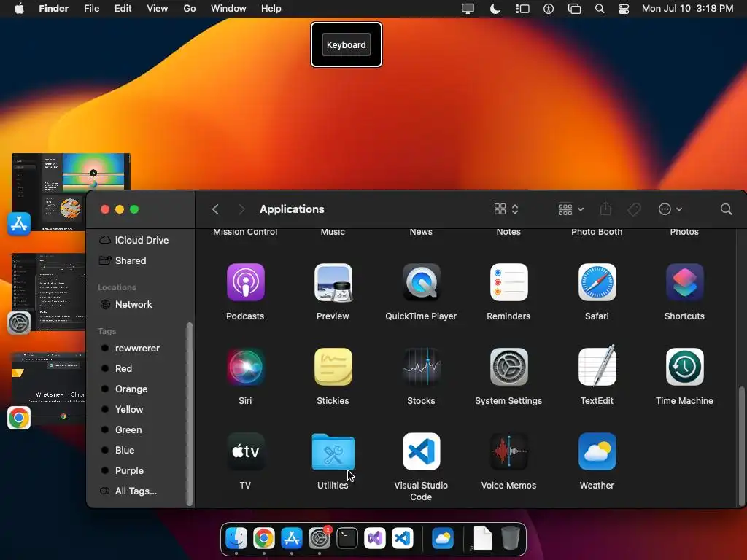Select the Shortcuts app icon
747x560 pixels.
[684, 282]
